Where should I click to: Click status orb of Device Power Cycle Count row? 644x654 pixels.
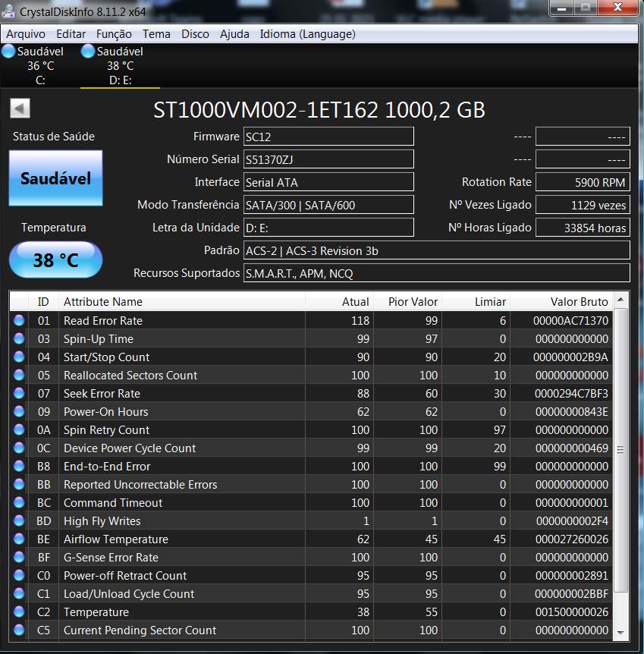[19, 448]
